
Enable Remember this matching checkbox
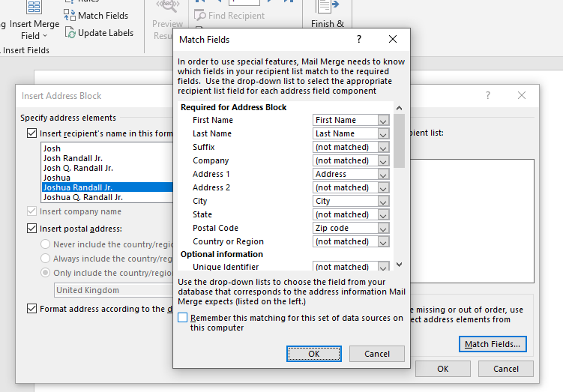(x=183, y=318)
